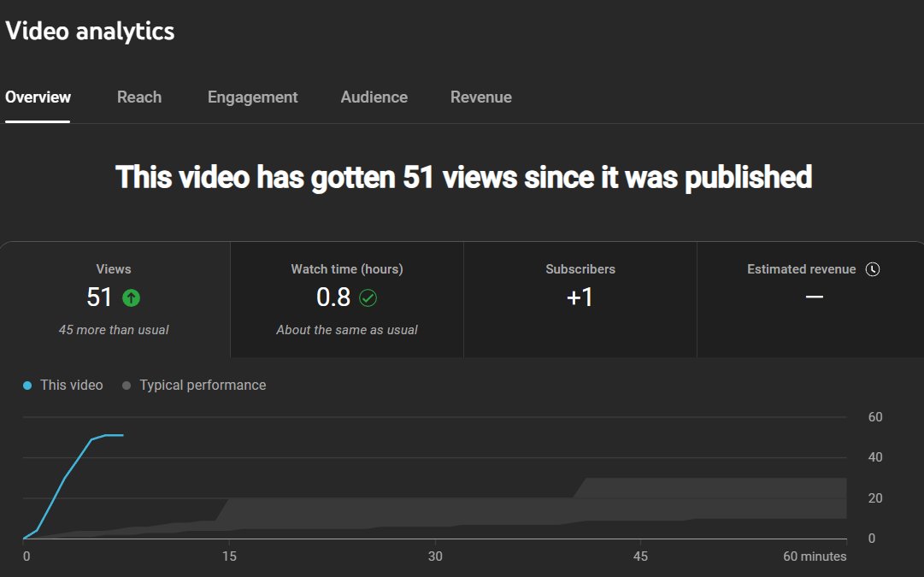Click the 15 label on the time axis

pyautogui.click(x=229, y=556)
